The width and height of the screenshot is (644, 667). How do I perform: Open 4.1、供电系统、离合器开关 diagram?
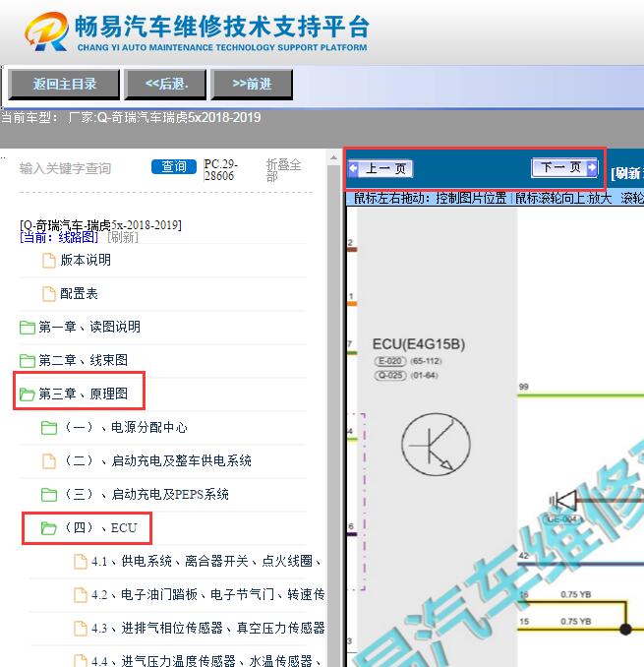[x=206, y=561]
